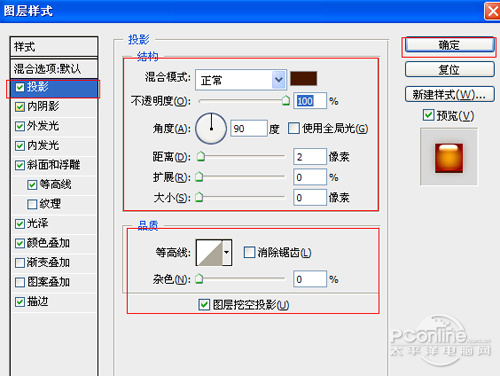The height and width of the screenshot is (376, 500).
Task: Uncheck the 颜色叠加 color overlay style
Action: click(x=20, y=243)
